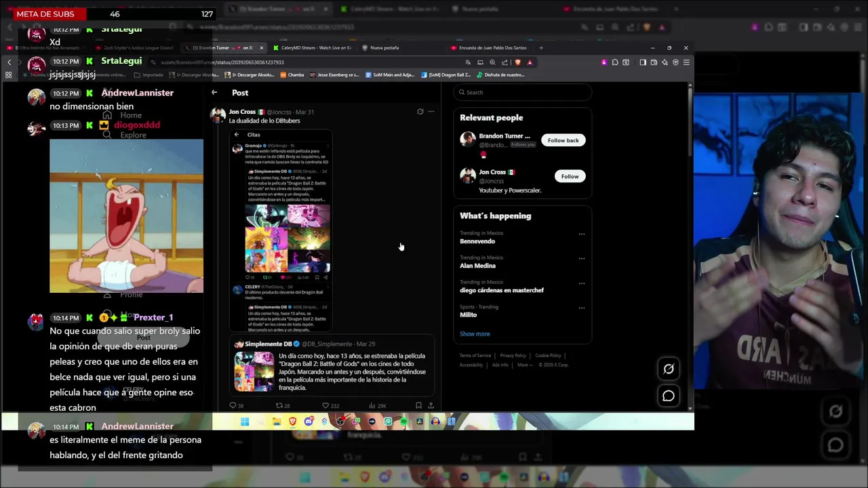
Task: Open the attached Citas screenshot image
Action: pos(280,230)
